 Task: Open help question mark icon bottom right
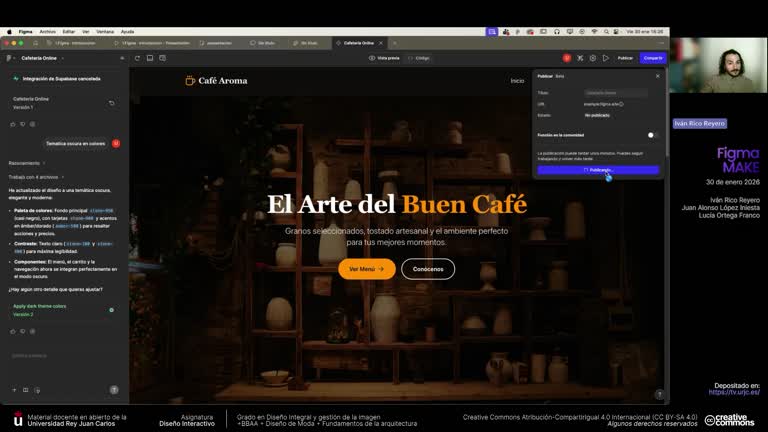660,394
